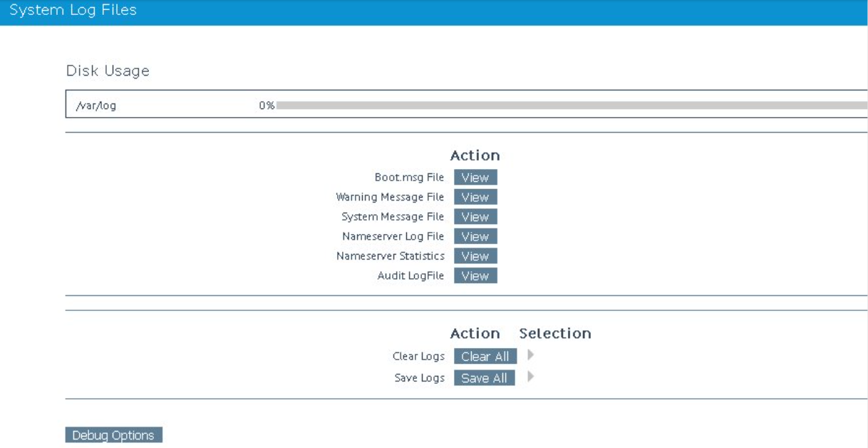The width and height of the screenshot is (868, 448).
Task: Open the Debug Options panel
Action: point(115,434)
